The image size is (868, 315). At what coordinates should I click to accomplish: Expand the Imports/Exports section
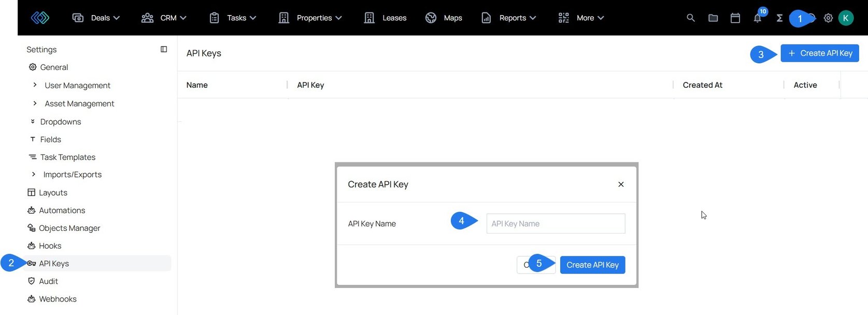point(34,174)
